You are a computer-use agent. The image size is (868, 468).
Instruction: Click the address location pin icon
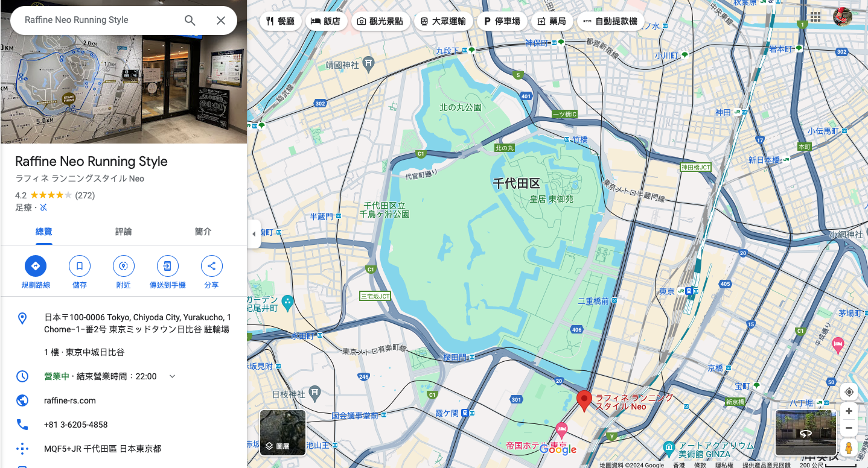click(x=22, y=318)
